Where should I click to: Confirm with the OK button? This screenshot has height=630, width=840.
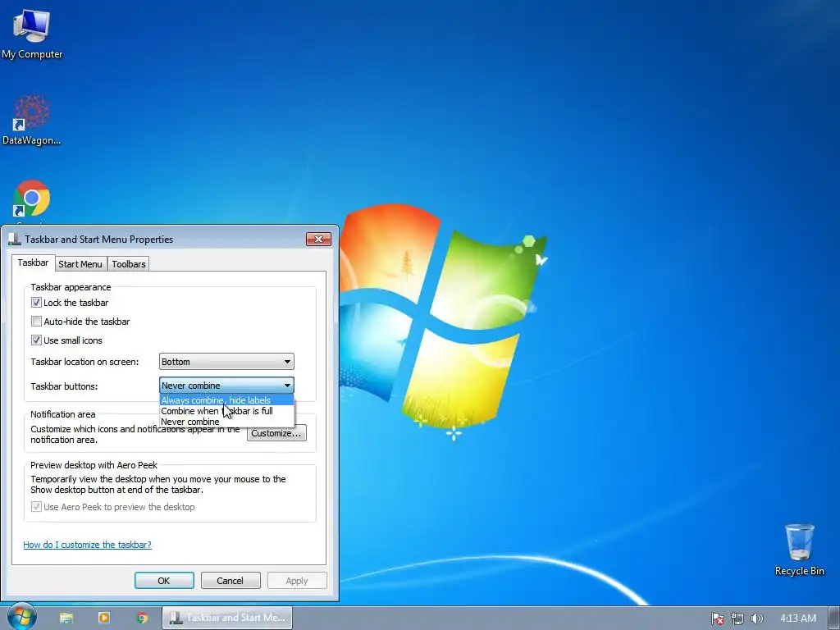point(164,581)
